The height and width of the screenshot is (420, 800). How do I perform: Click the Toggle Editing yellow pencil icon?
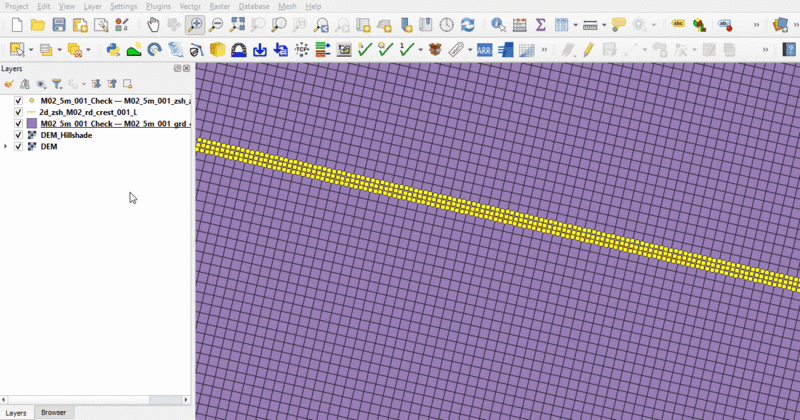[x=588, y=49]
